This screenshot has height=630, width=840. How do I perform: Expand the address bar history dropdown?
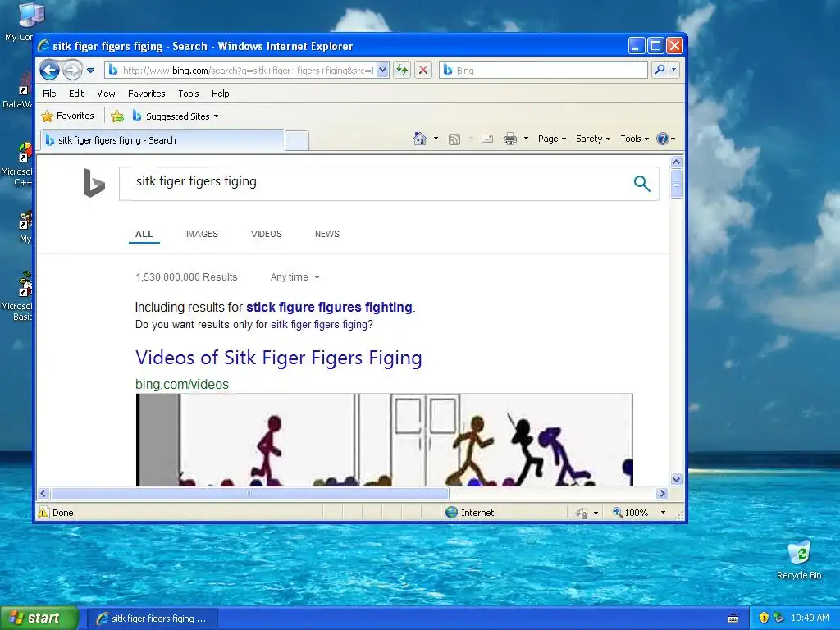pos(382,71)
